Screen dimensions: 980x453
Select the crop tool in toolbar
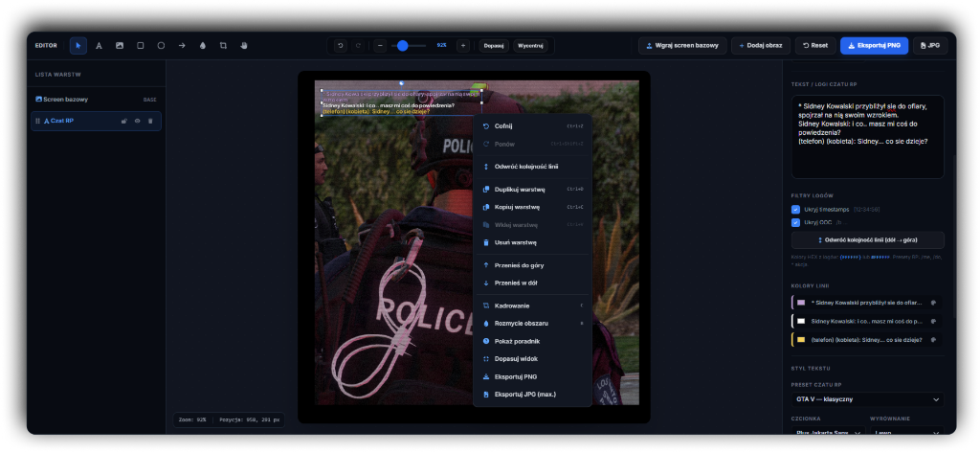[x=223, y=46]
